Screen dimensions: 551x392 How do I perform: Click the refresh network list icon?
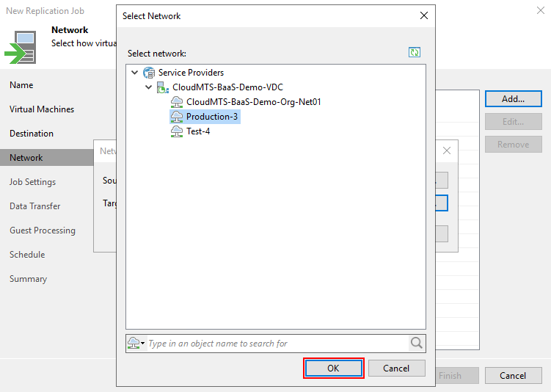[415, 53]
